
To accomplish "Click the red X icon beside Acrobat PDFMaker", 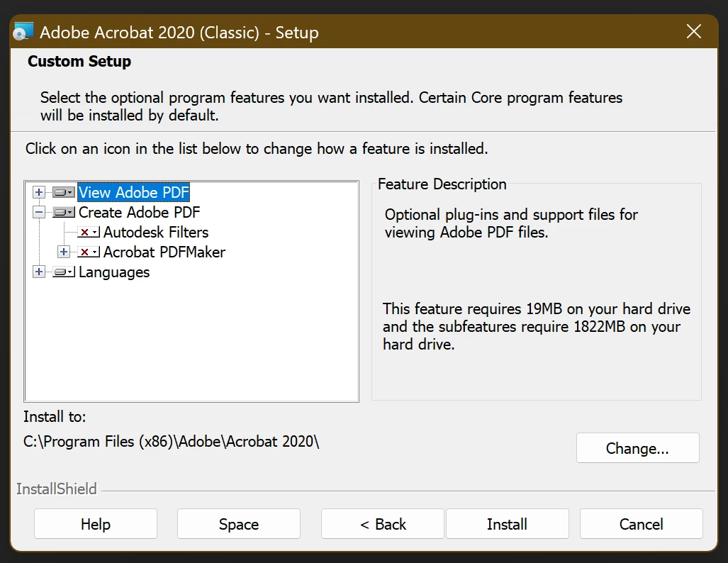I will click(x=88, y=252).
